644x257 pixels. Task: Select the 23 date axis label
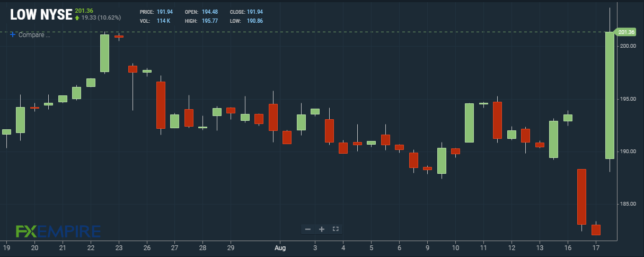pyautogui.click(x=118, y=247)
